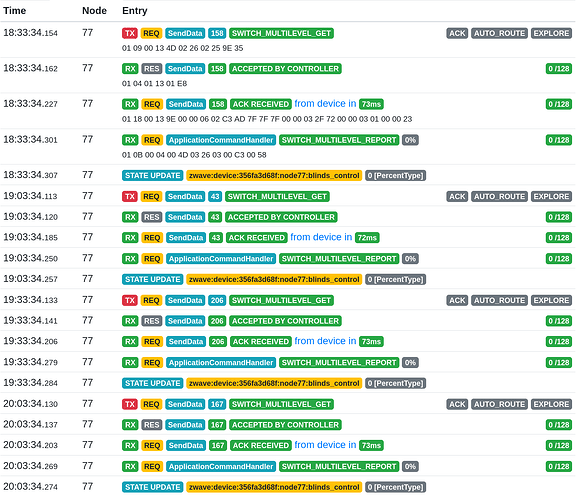Screen dimensions: 582x500
Task: Click the ACK flag in the first row
Action: tap(457, 33)
